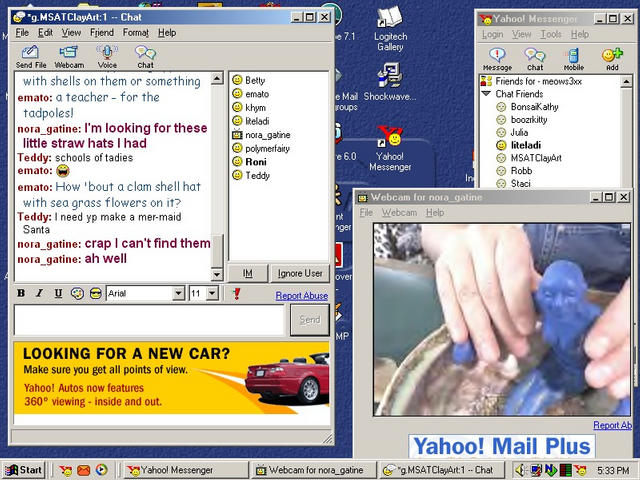Click friends list scrollbar up arrow
640x480 pixels.
(626, 82)
